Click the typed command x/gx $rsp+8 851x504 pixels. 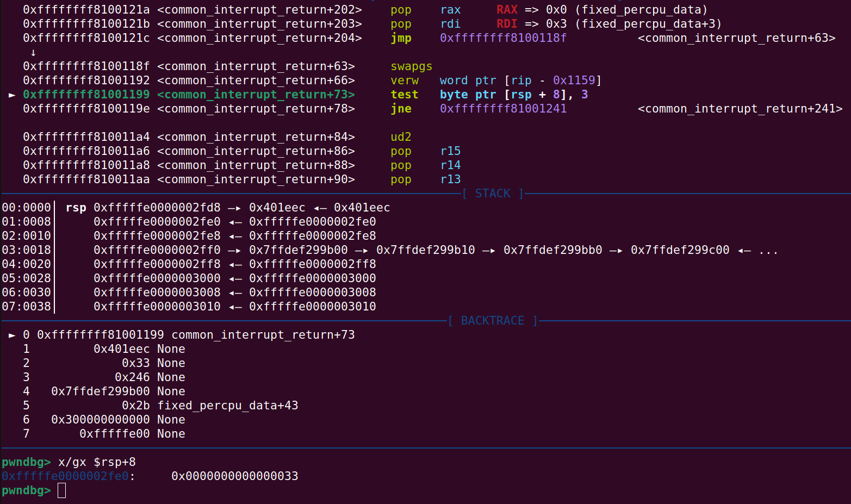97,462
